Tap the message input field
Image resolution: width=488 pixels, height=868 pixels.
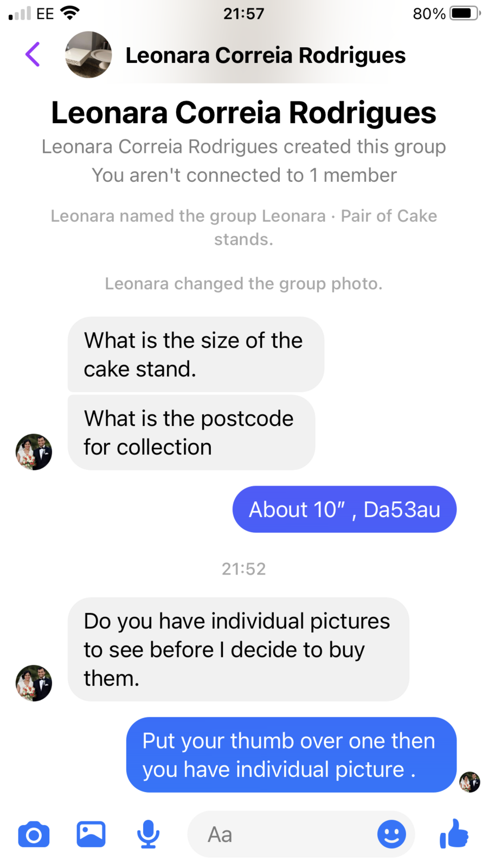282,834
